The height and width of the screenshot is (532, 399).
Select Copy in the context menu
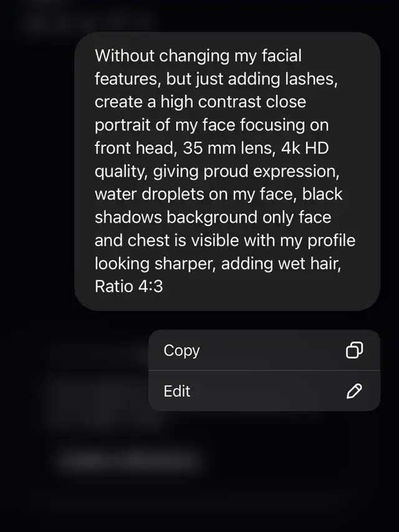(264, 350)
